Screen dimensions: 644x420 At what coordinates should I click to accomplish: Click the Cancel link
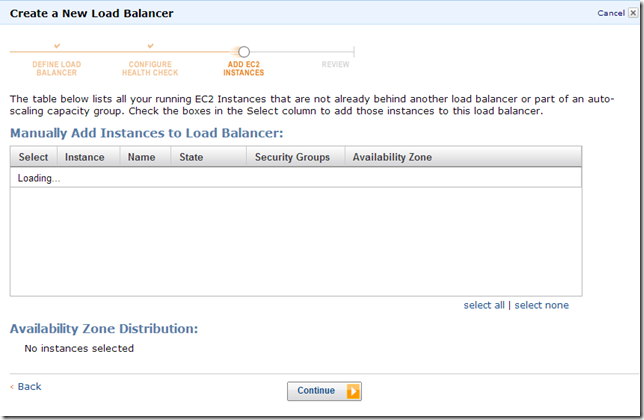611,13
